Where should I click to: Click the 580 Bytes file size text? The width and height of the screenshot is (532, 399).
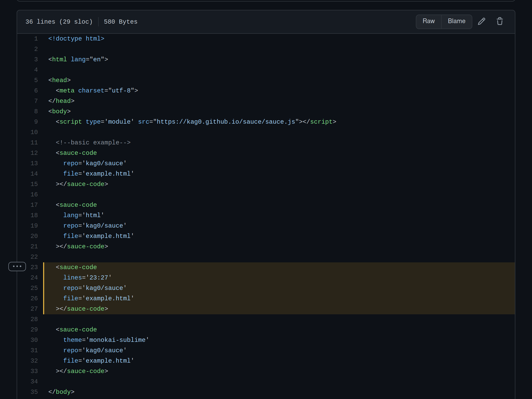click(x=121, y=22)
